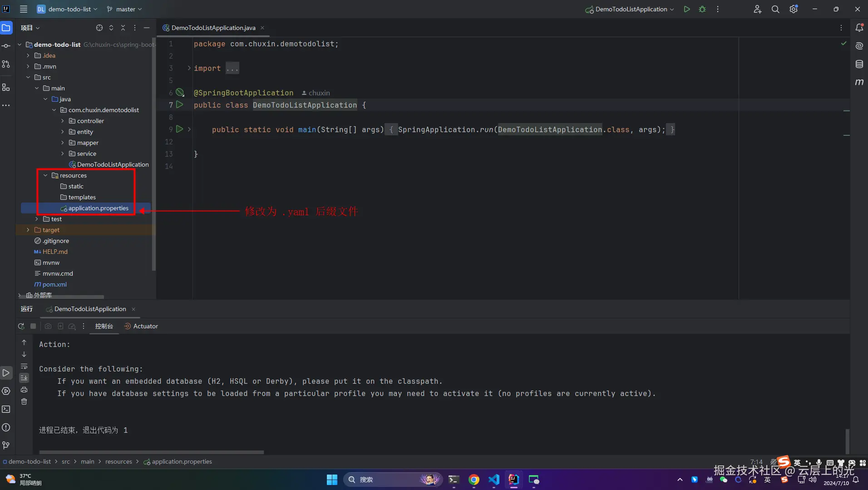Open the Pull Requests tool window
The width and height of the screenshot is (868, 490).
click(x=6, y=64)
